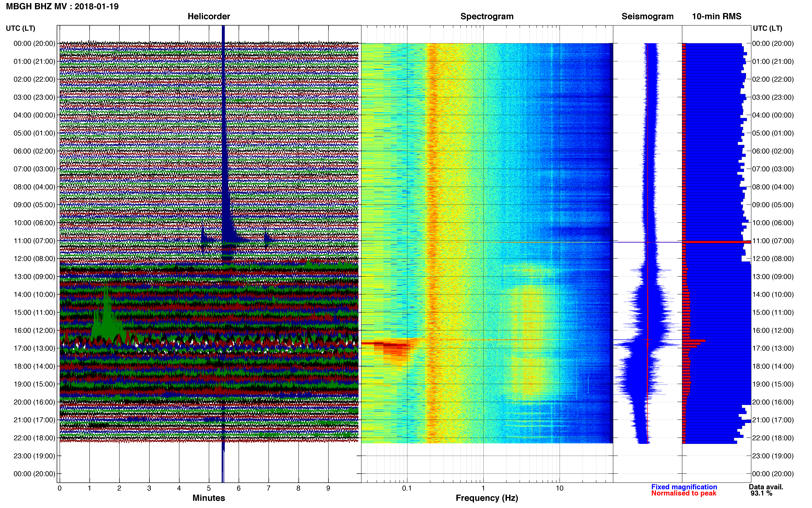Click the 'Helicorder' panel heading
The image size is (812, 508).
pyautogui.click(x=209, y=16)
